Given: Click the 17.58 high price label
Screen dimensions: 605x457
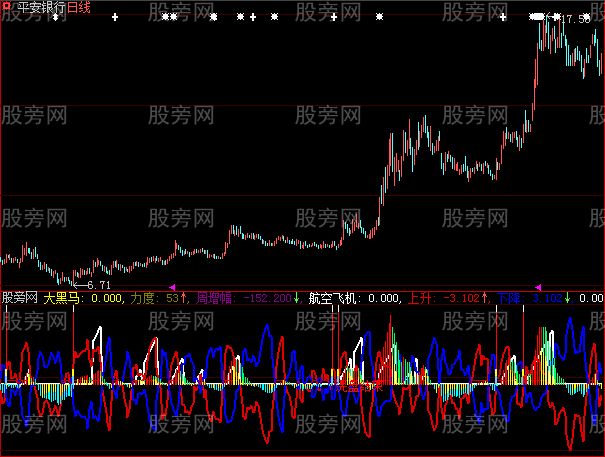Looking at the screenshot, I should tap(574, 19).
